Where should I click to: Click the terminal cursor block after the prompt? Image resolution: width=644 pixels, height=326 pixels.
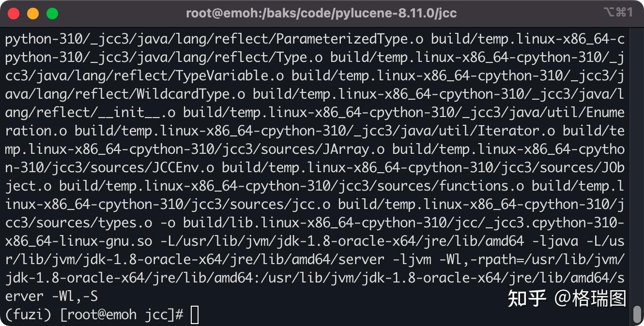point(195,314)
